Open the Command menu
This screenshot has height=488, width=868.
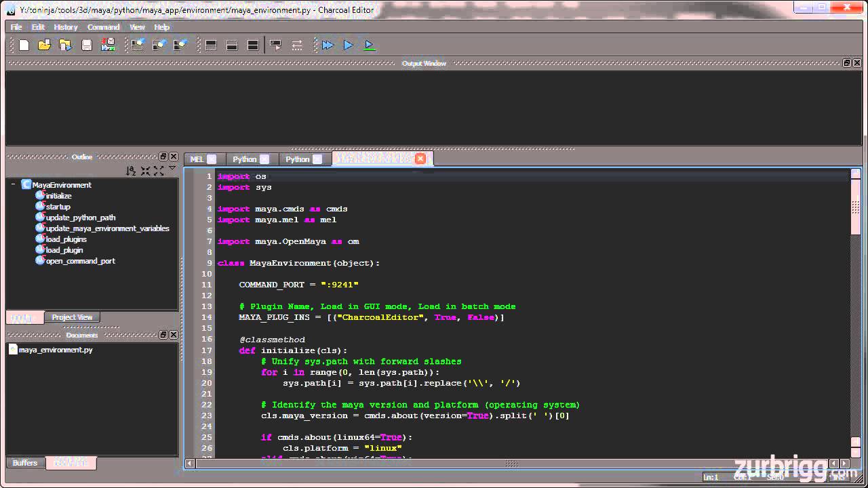click(103, 27)
